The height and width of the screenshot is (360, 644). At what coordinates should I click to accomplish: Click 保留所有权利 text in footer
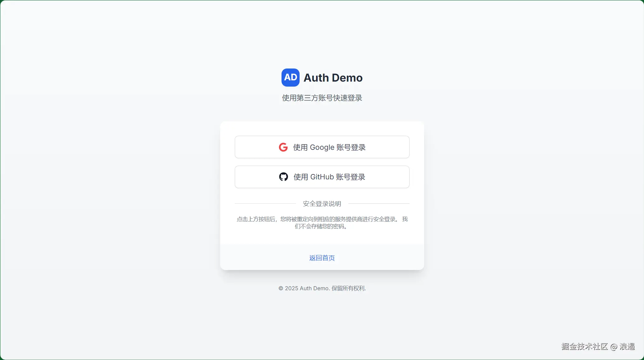348,288
